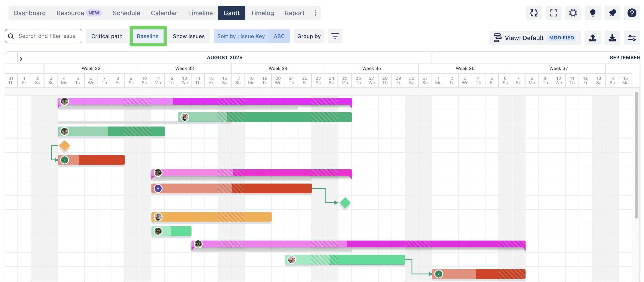Viewport: 644px width, 282px height.
Task: Click the download import icon
Action: click(x=612, y=38)
